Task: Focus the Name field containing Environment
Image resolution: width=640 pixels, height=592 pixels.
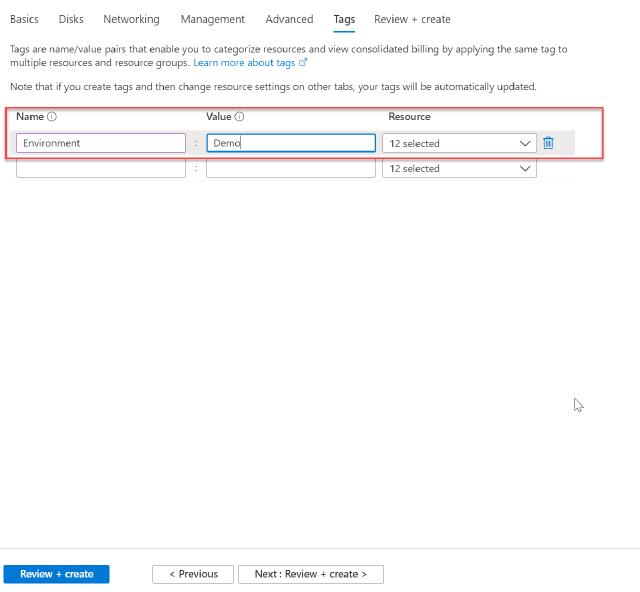Action: click(x=101, y=143)
